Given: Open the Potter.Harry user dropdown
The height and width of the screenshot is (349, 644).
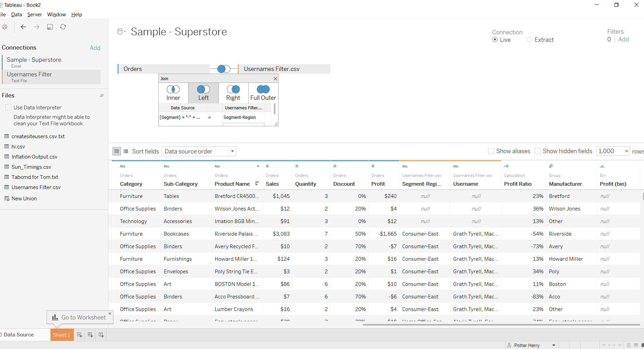Looking at the screenshot, I should point(554,345).
